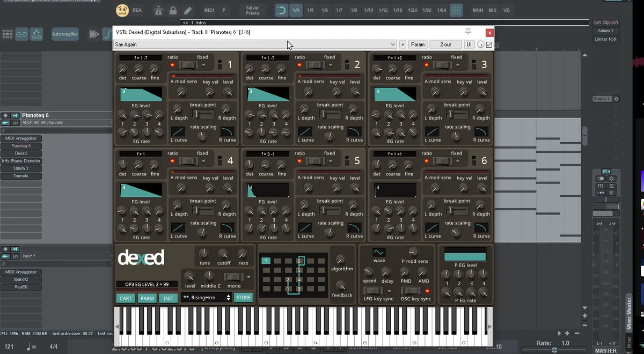
Task: Toggle operator 4 ratio/fixed switch
Action: [x=187, y=161]
